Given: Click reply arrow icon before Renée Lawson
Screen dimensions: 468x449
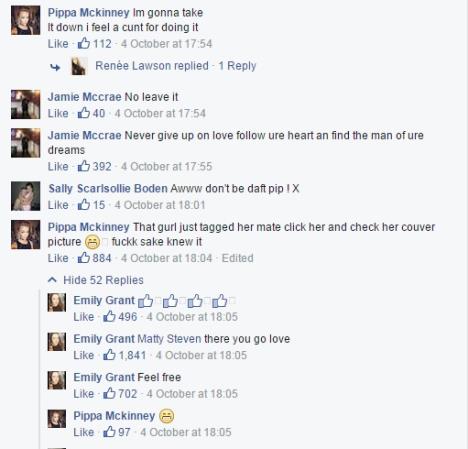Looking at the screenshot, I should coord(55,67).
